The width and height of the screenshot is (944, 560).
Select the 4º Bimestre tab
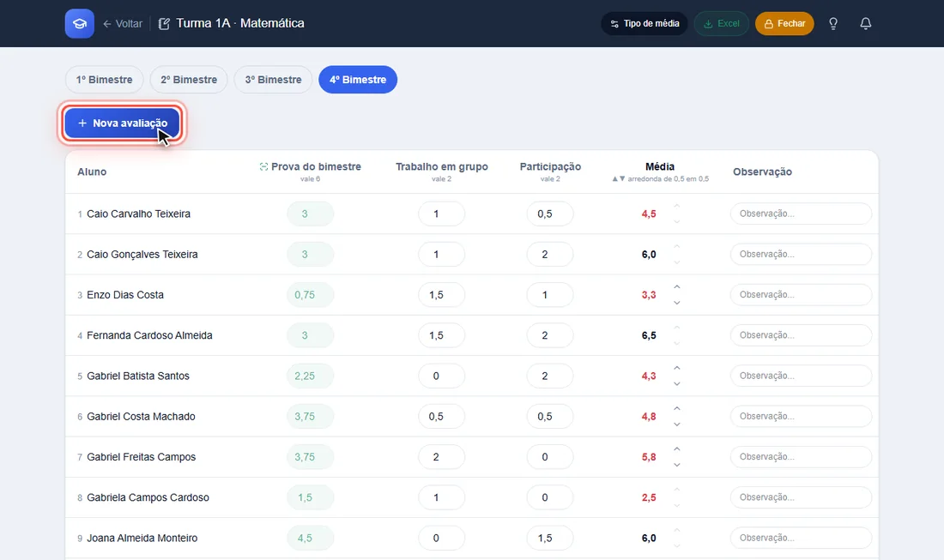[x=358, y=80]
